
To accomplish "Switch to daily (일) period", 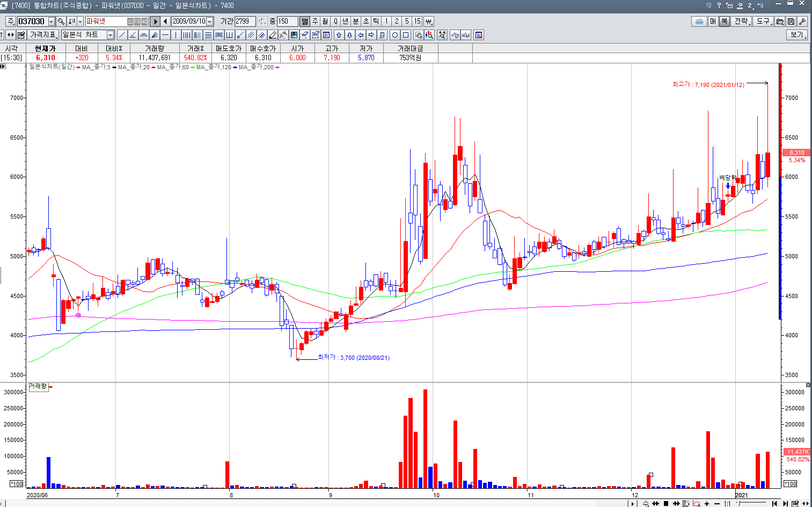I will (305, 21).
